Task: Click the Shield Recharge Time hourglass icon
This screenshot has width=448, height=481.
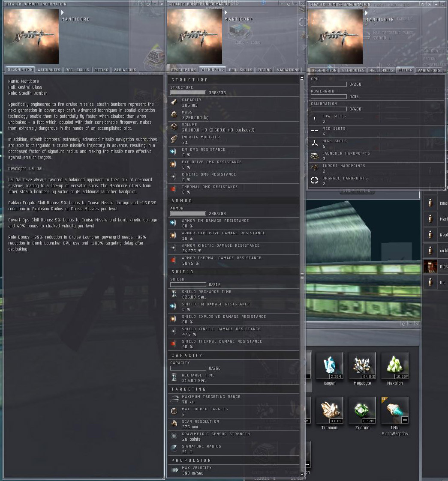Action: (x=174, y=294)
